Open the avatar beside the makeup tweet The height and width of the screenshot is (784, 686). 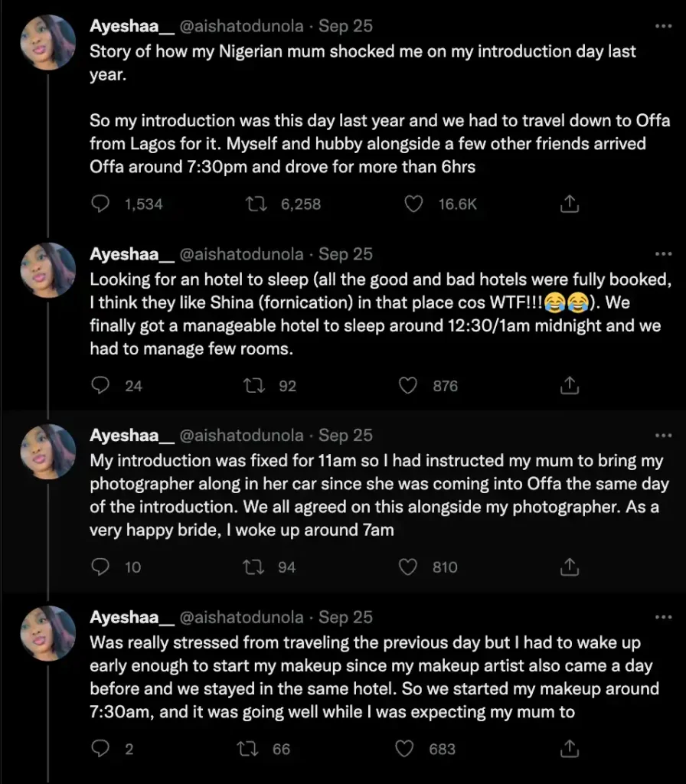[x=47, y=633]
